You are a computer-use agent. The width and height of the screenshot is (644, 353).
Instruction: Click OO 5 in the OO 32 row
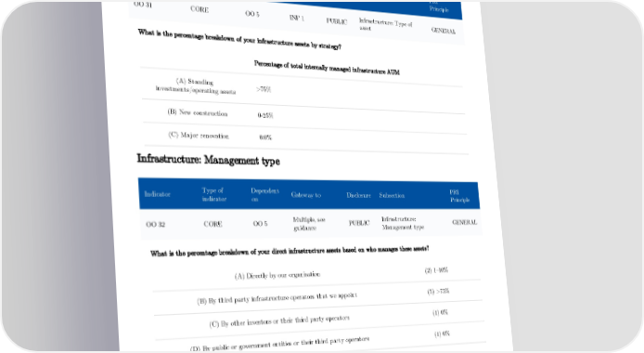point(260,224)
